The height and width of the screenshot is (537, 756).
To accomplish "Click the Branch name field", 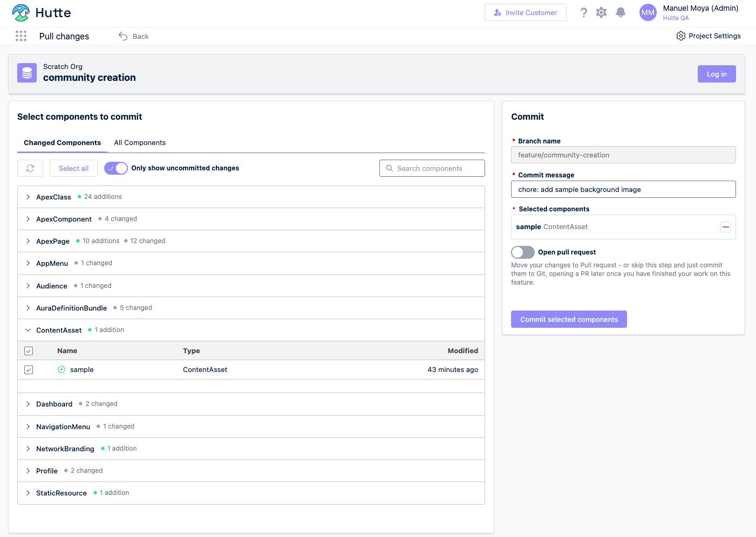I will point(623,155).
